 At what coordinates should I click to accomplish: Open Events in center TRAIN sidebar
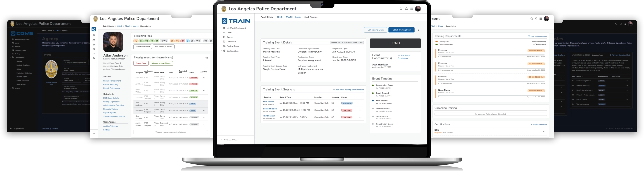click(230, 37)
